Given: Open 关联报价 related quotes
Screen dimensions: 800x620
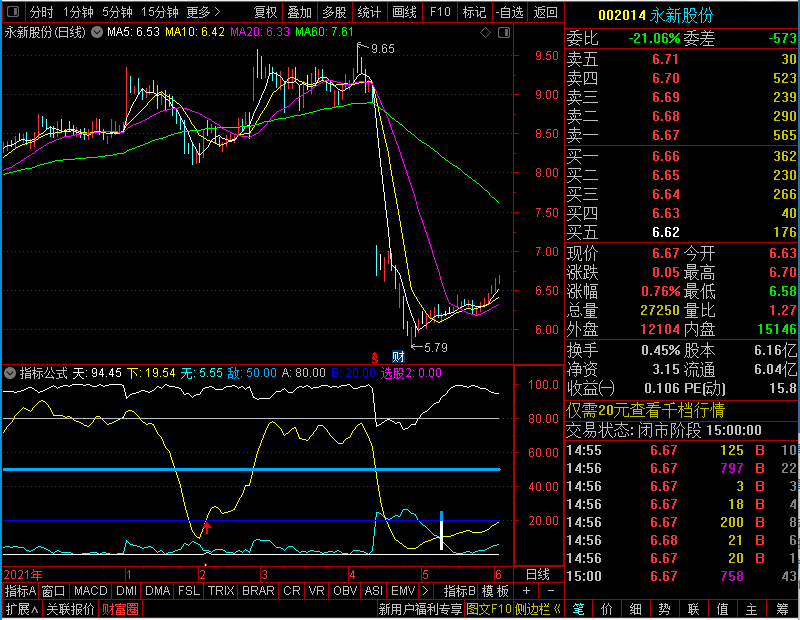Looking at the screenshot, I should 70,609.
